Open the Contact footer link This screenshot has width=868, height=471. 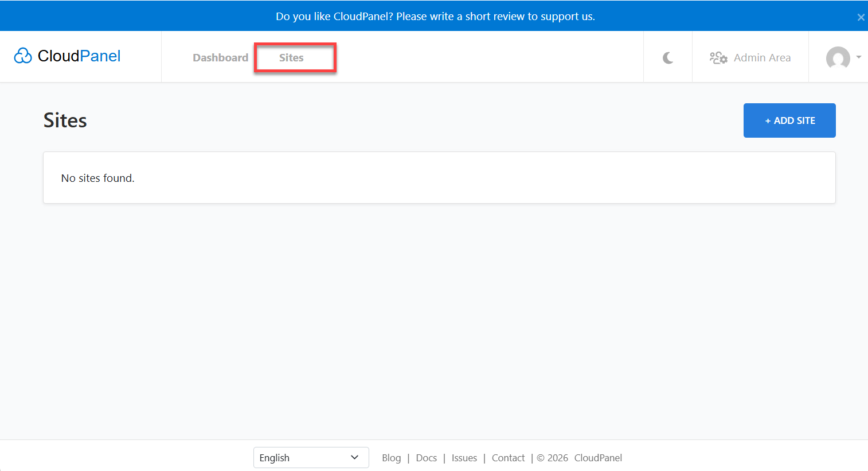pos(508,458)
